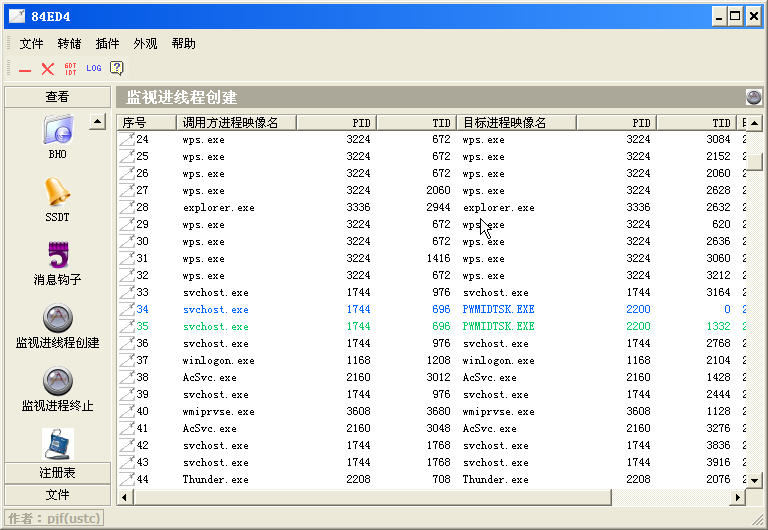
Task: Click the vertical scrollbar thumb
Action: 754,161
